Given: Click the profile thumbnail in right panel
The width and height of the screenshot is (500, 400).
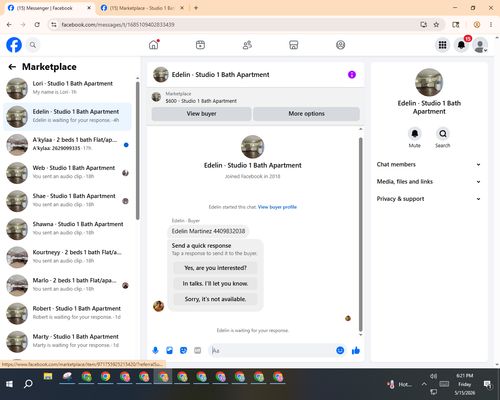Looking at the screenshot, I should coord(429,82).
